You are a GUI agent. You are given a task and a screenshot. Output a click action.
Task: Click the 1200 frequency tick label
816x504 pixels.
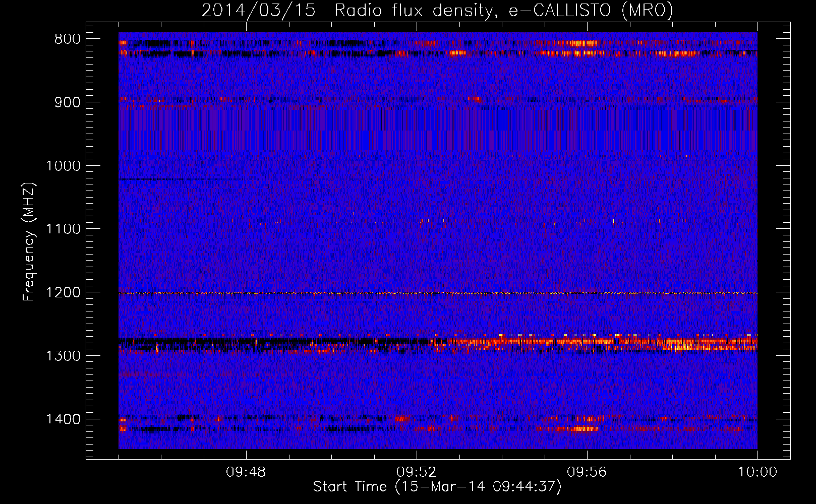click(63, 293)
